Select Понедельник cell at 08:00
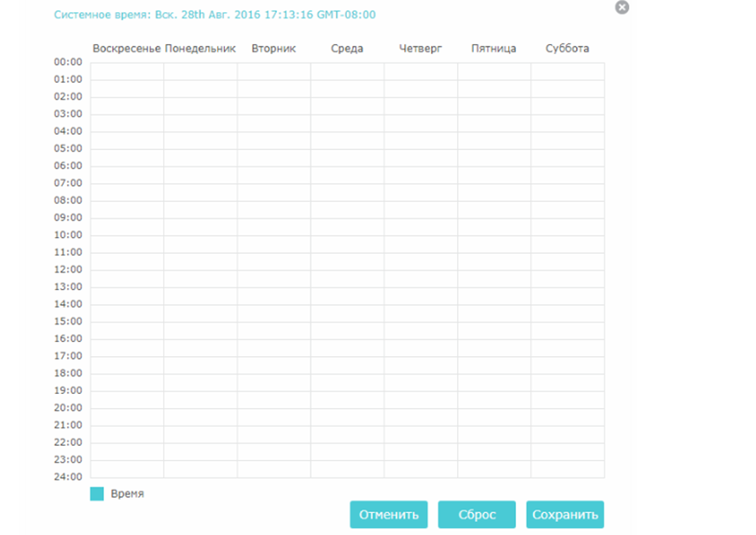This screenshot has width=756, height=535. (x=200, y=210)
